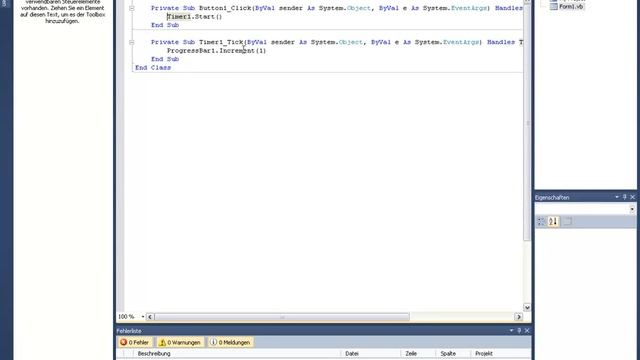Switch properties to alphabetical sort
The height and width of the screenshot is (360, 640).
click(x=553, y=222)
